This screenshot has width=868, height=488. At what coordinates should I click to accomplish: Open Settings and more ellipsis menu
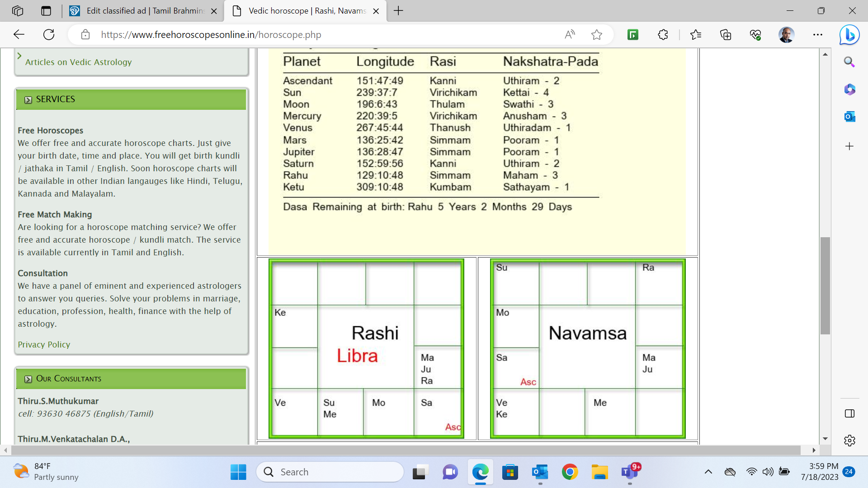[818, 34]
